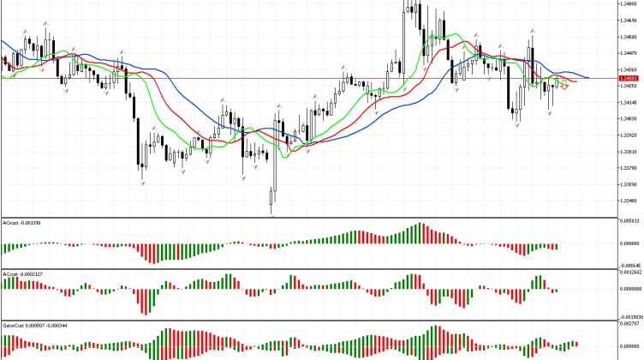Click the 1.33480 price axis label

(629, 200)
